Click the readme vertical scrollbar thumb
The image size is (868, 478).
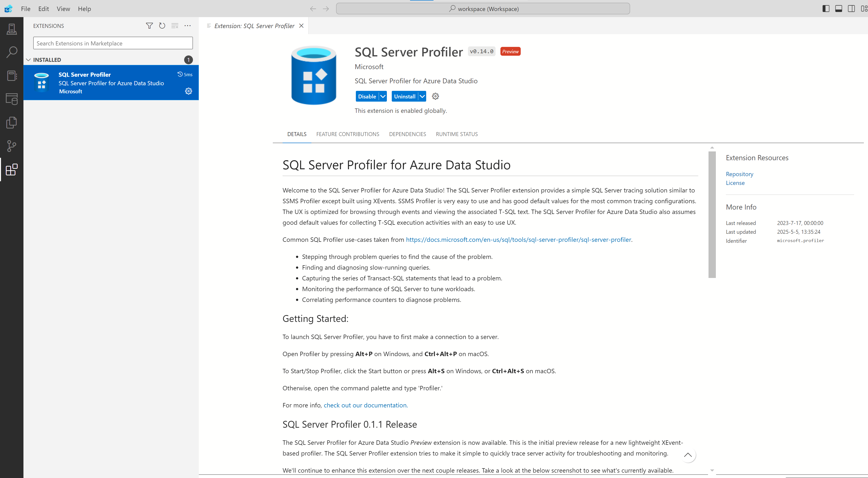point(712,214)
